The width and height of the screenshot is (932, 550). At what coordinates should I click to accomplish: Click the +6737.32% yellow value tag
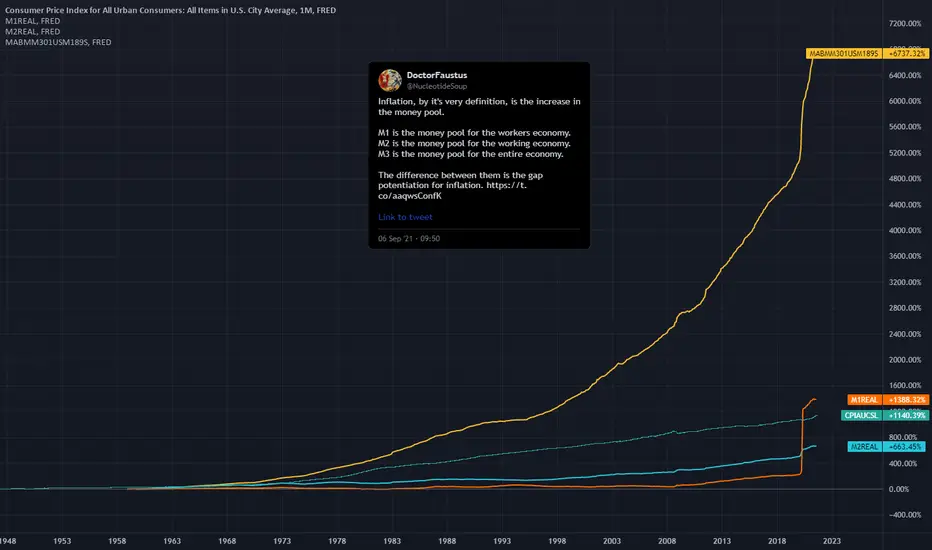coord(907,54)
